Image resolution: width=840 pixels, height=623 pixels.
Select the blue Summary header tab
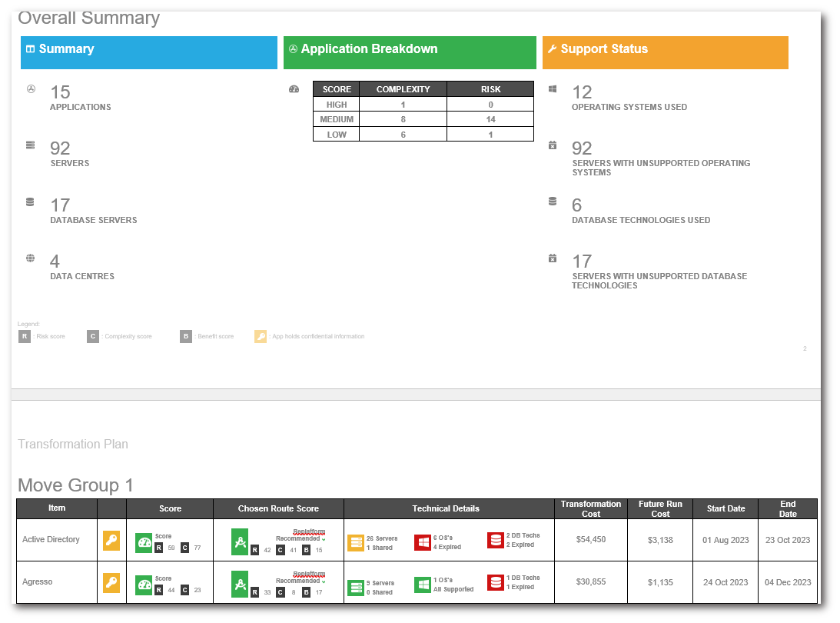(148, 52)
